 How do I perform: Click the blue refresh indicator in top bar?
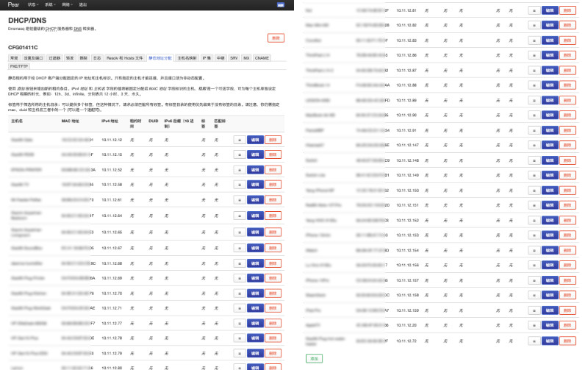coord(281,5)
